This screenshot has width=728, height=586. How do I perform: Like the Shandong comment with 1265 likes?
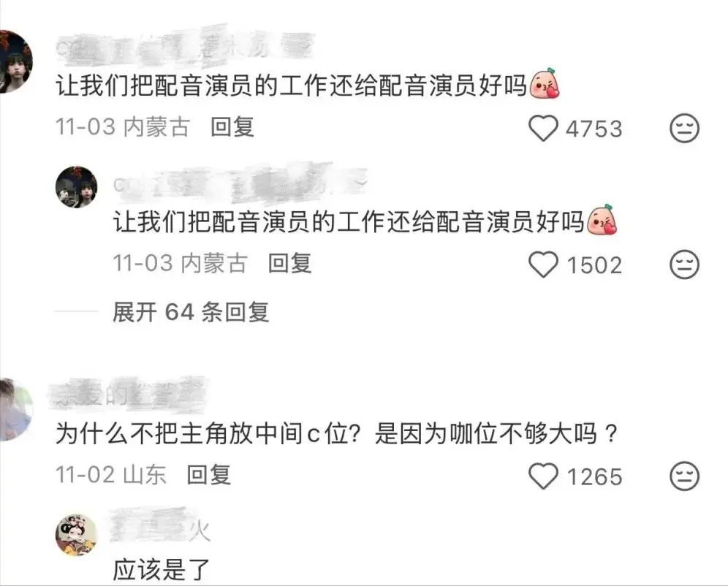(x=543, y=476)
